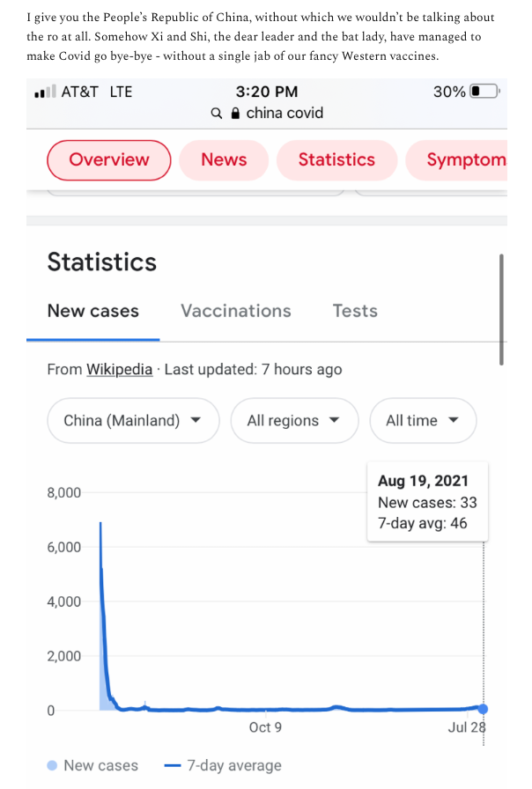Click the New cases legend dot
This screenshot has width=532, height=789.
52,765
